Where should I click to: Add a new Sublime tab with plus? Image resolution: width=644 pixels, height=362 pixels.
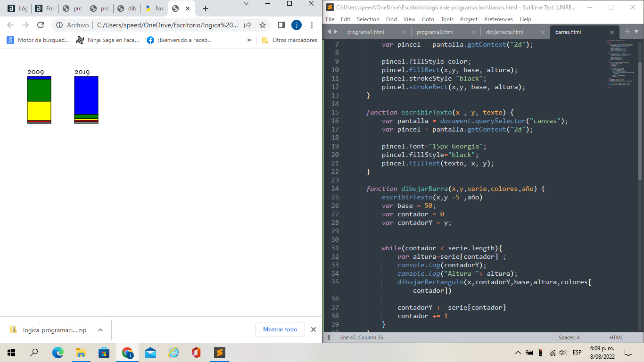tap(627, 32)
